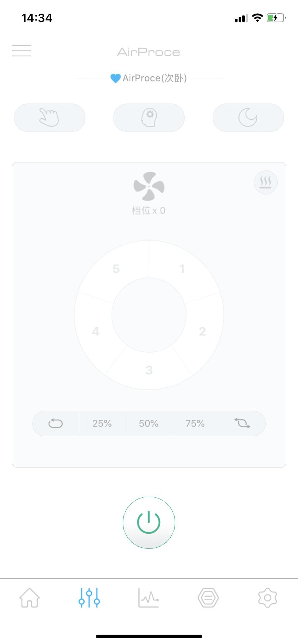
Task: Select the double-arrow circulation icon
Action: pyautogui.click(x=242, y=423)
